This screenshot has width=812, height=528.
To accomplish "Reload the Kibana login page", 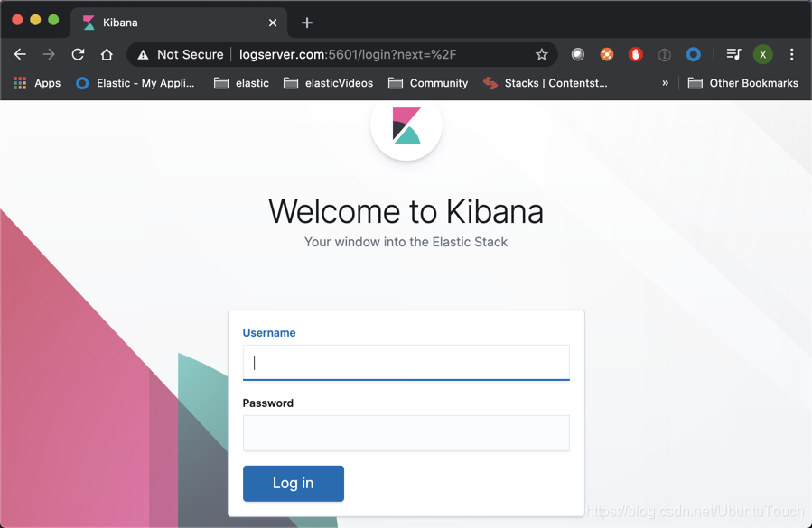I will pos(78,54).
